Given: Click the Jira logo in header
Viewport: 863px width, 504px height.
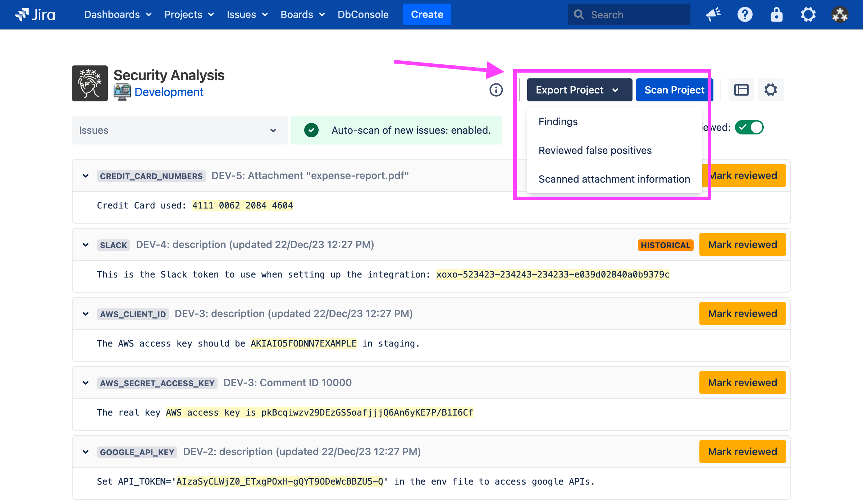Looking at the screenshot, I should (x=35, y=15).
